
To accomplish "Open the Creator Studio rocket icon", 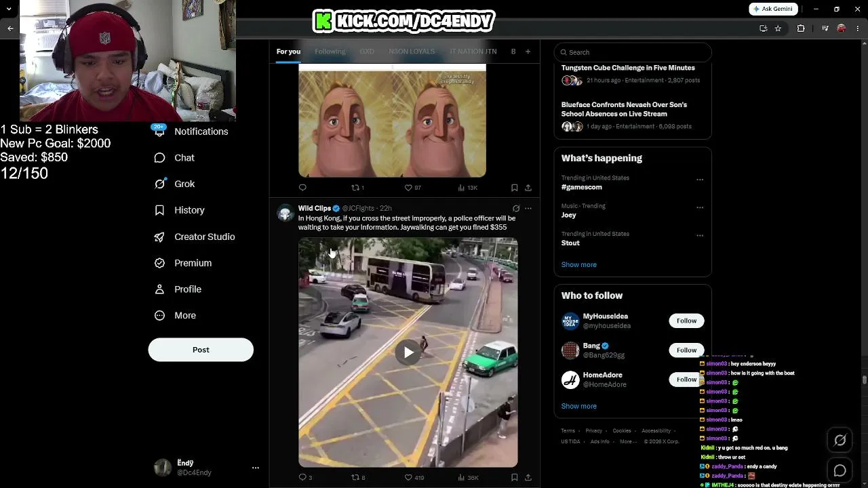I will coord(159,237).
